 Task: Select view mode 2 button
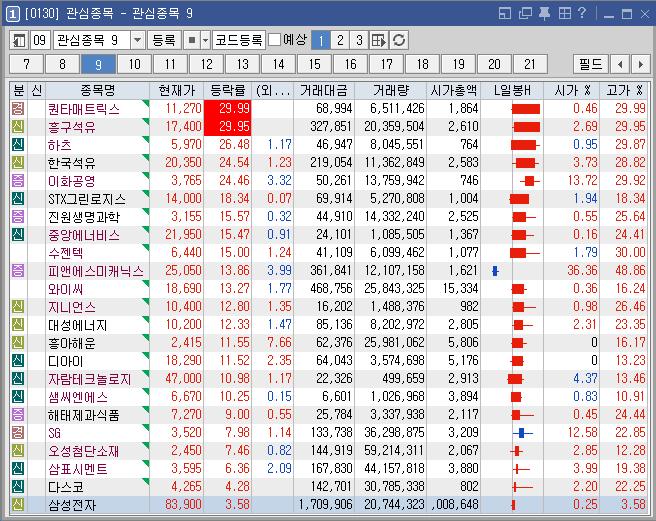point(340,40)
